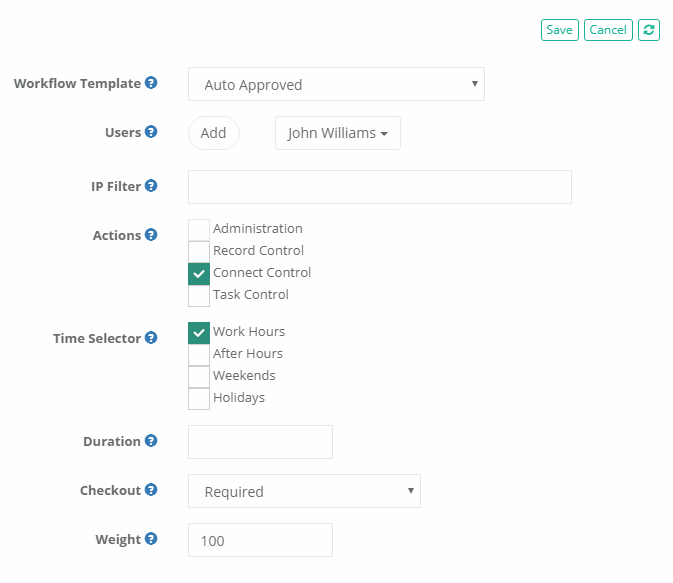The image size is (673, 583).
Task: Click the refresh icon button
Action: [x=649, y=30]
